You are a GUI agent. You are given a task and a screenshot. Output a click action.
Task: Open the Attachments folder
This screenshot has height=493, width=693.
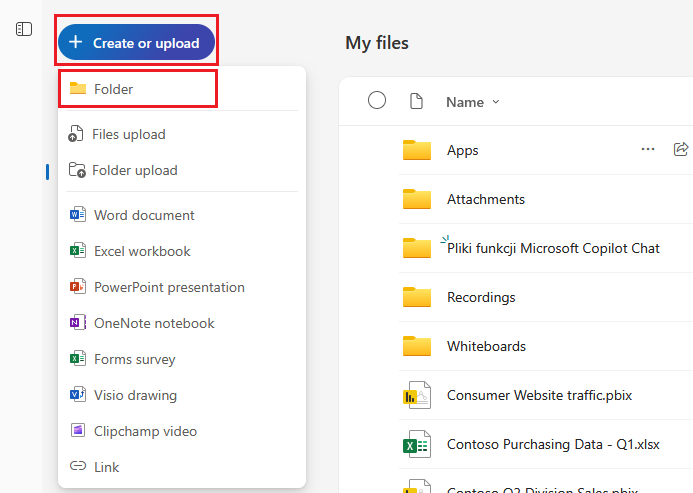(486, 199)
